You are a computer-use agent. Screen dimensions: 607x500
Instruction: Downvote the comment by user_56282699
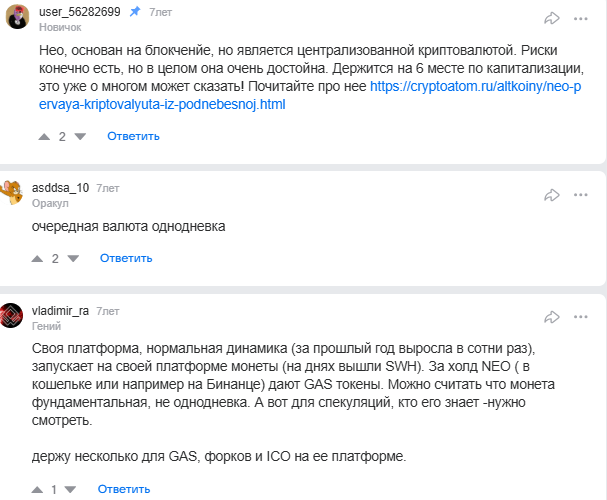(78, 136)
